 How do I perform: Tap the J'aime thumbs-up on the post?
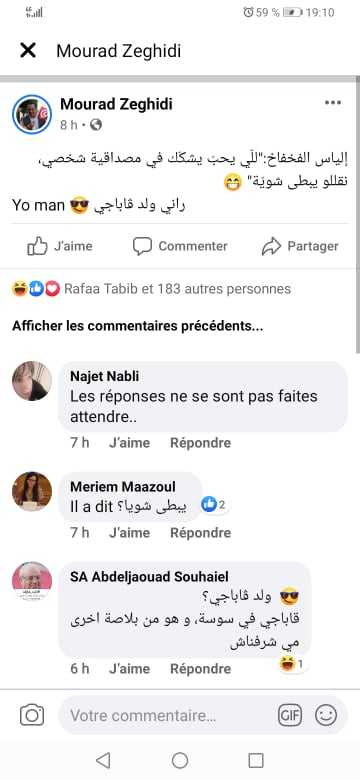click(x=60, y=246)
